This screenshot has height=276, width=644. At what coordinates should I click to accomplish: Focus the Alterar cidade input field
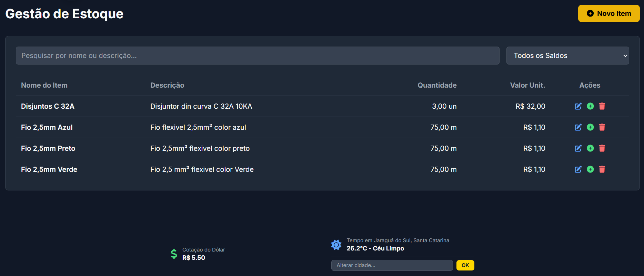click(392, 265)
